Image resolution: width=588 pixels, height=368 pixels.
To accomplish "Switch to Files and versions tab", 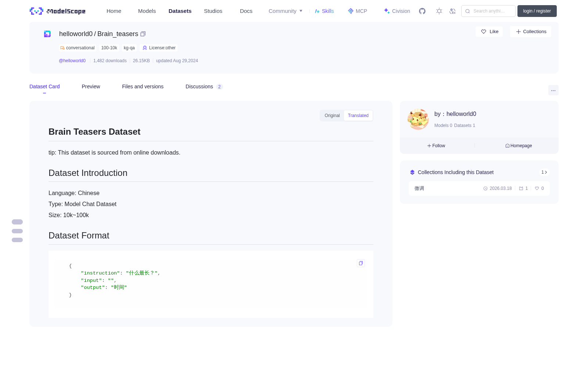I will (143, 86).
